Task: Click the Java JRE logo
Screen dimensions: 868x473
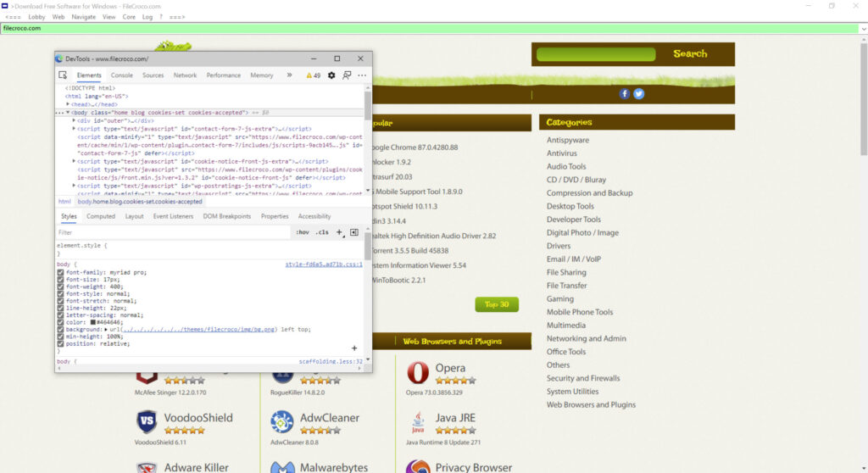Action: coord(418,422)
